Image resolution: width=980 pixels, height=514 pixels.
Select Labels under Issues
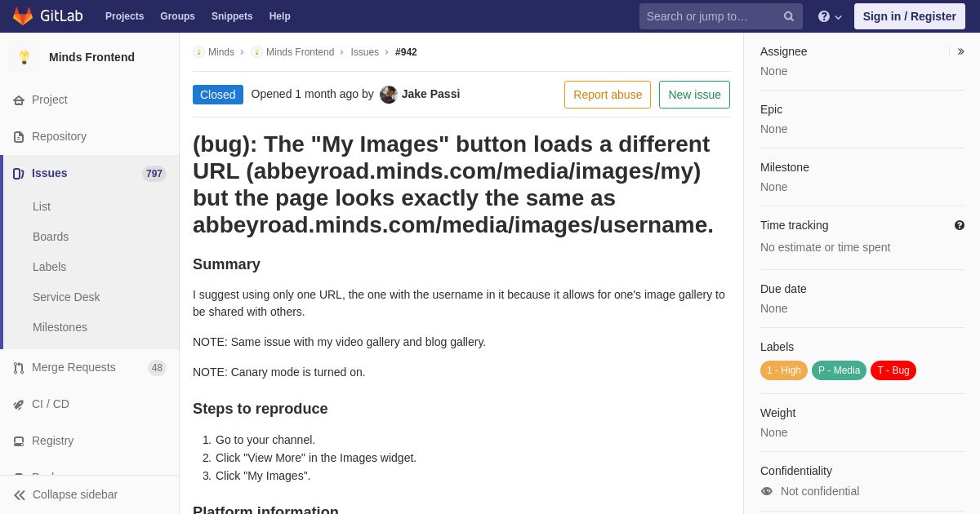(x=49, y=267)
